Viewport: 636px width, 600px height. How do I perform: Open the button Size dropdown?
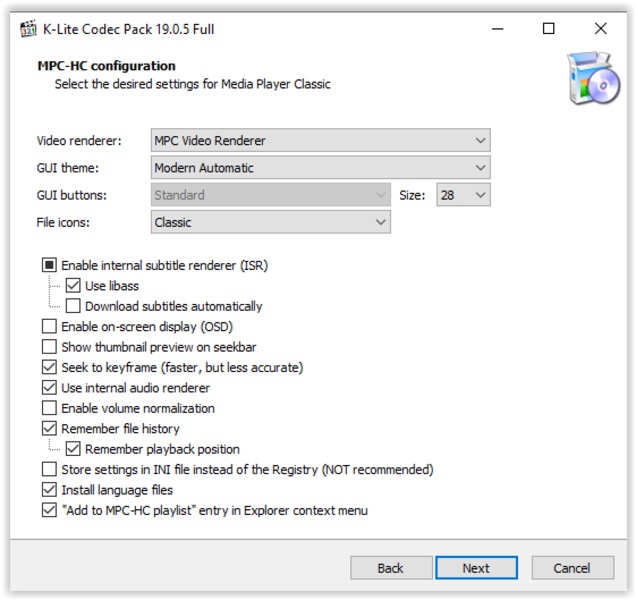click(463, 195)
